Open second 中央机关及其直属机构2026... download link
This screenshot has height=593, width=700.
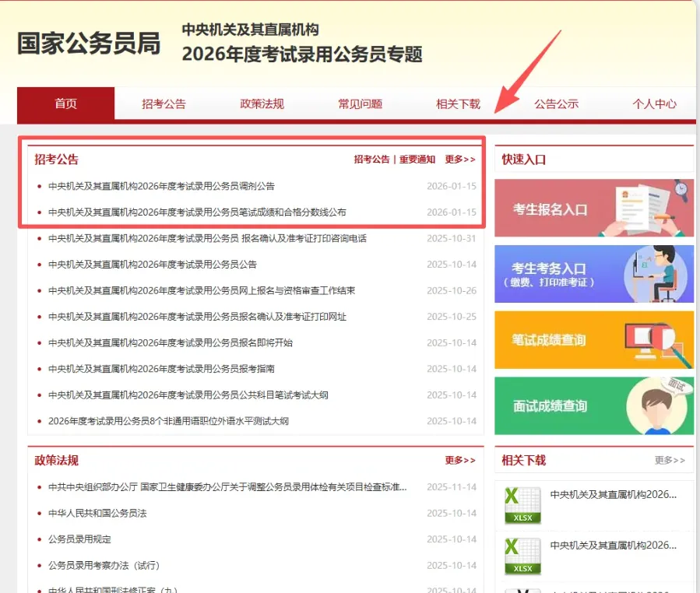click(x=613, y=546)
